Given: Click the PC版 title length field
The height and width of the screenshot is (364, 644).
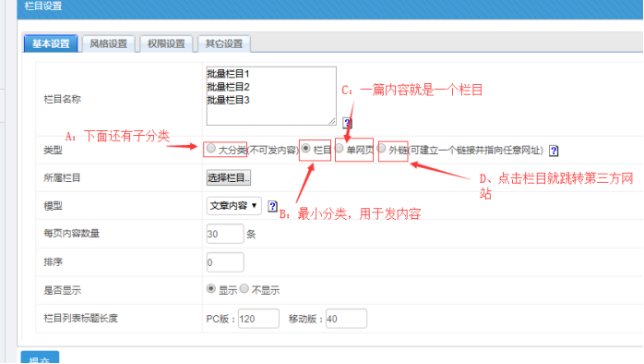Looking at the screenshot, I should 258,319.
